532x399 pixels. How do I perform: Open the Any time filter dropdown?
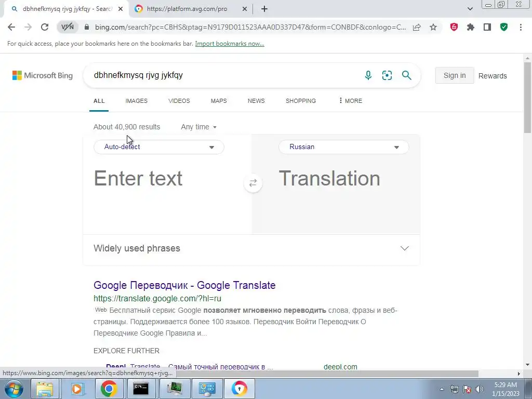tap(199, 127)
